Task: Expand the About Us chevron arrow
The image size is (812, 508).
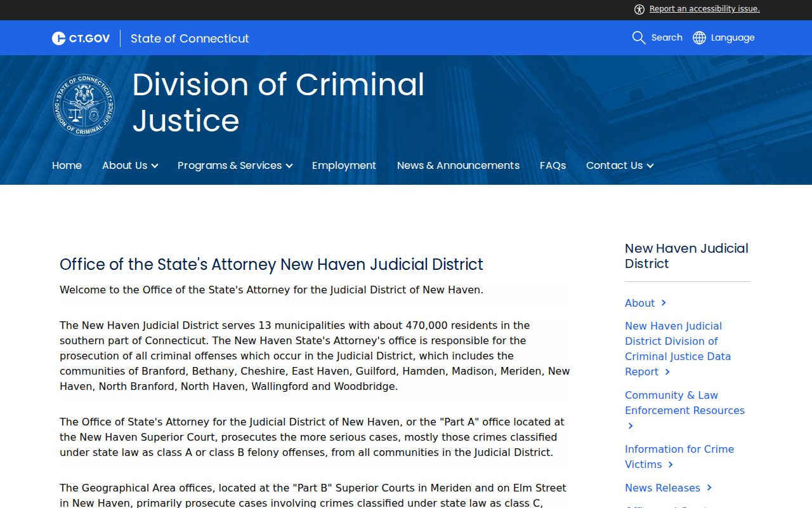Action: 155,166
